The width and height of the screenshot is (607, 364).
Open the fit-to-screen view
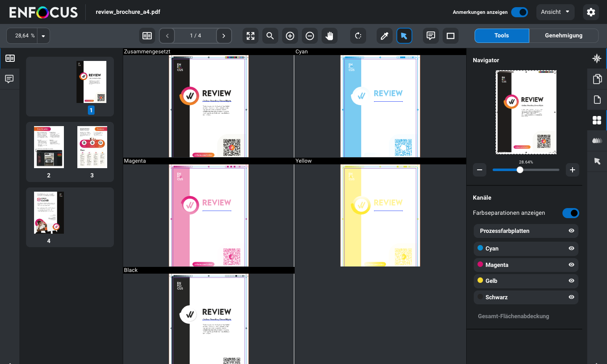[251, 36]
